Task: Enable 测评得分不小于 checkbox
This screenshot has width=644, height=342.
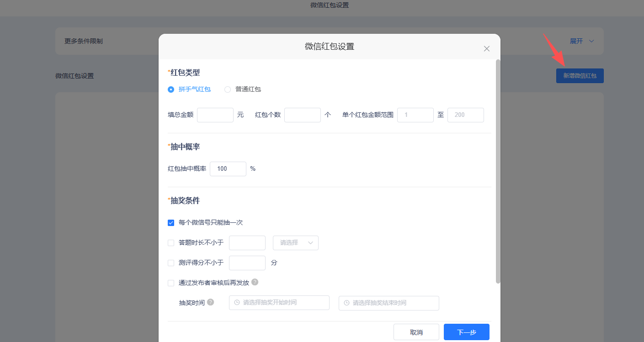Action: (171, 263)
